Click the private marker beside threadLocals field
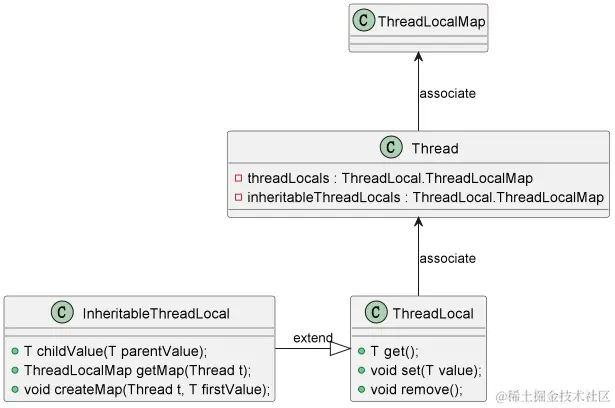 pos(238,178)
